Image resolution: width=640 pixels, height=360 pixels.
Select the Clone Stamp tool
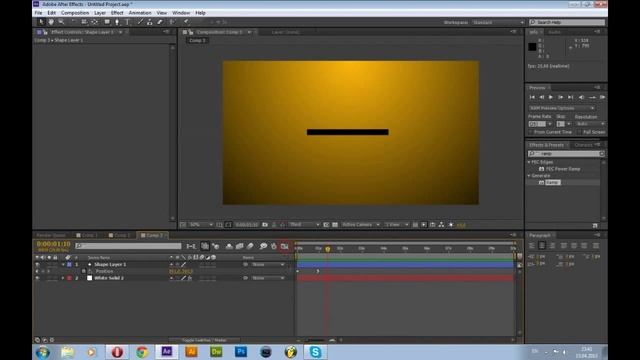(x=150, y=22)
